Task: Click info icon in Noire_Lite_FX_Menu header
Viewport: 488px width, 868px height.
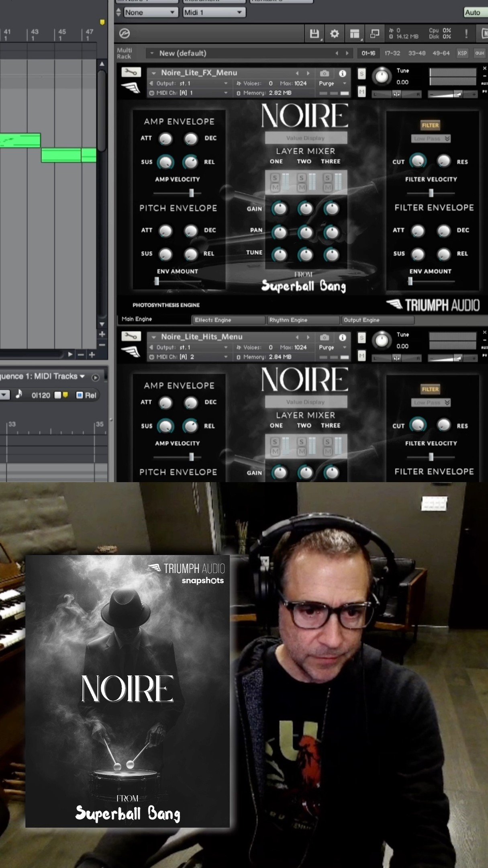Action: click(343, 73)
